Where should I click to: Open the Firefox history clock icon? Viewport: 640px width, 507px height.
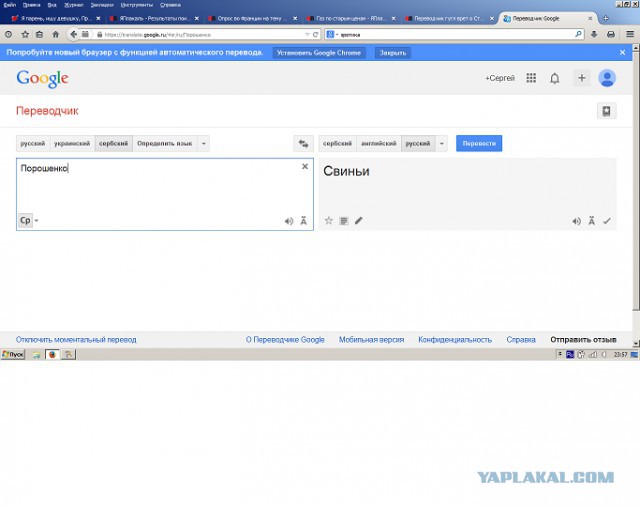[8, 35]
